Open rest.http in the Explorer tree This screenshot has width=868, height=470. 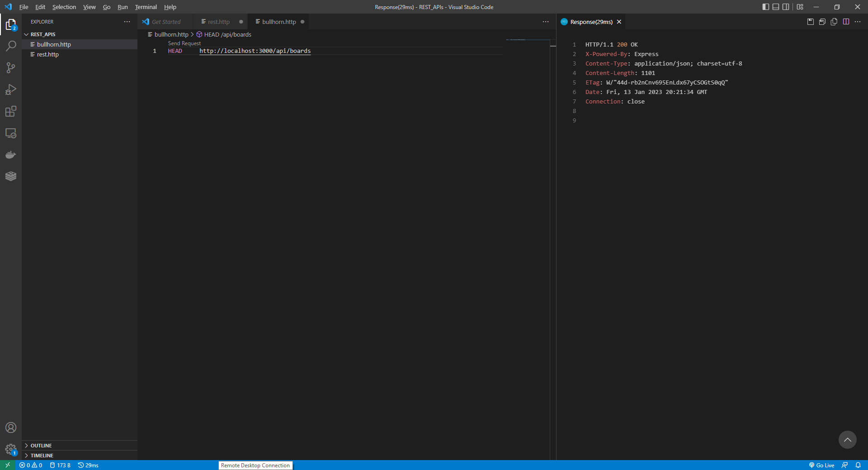coord(80,54)
